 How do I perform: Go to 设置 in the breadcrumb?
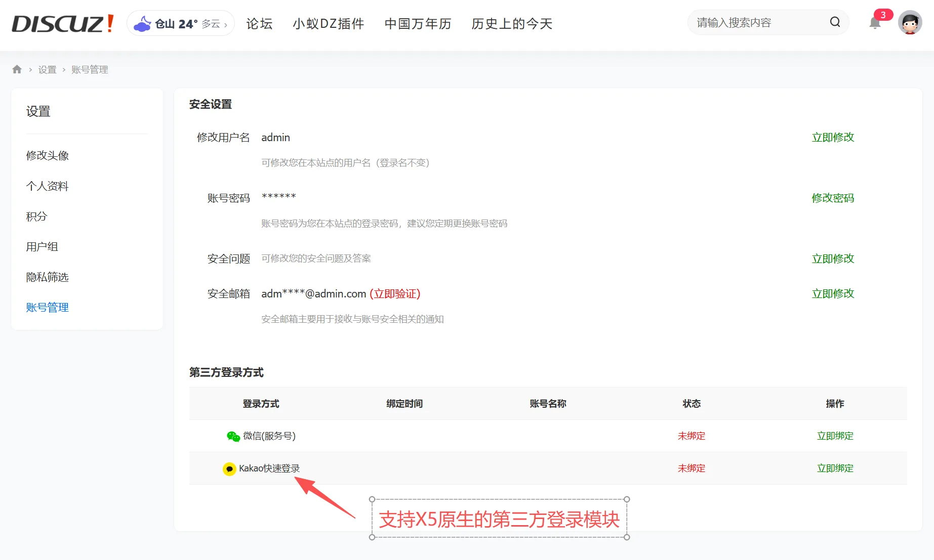point(48,70)
